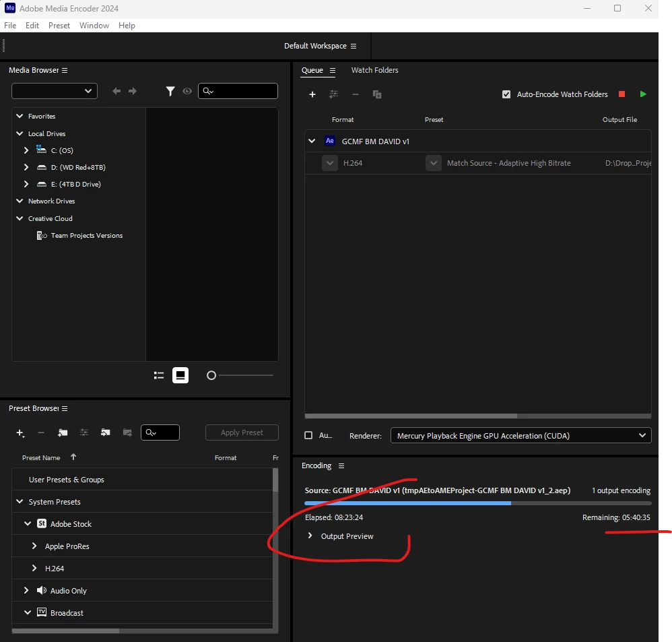Image resolution: width=672 pixels, height=642 pixels.
Task: Start the queue with the green play button
Action: coord(643,94)
